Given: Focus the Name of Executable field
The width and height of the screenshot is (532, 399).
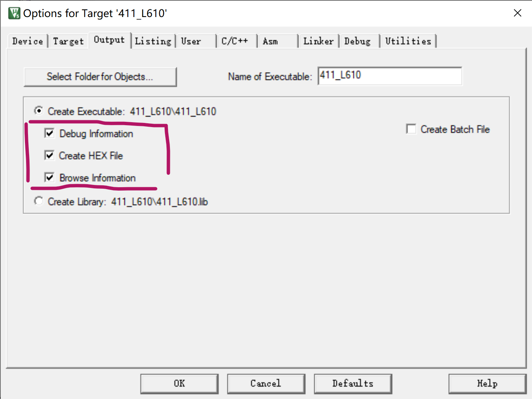Looking at the screenshot, I should coord(390,76).
